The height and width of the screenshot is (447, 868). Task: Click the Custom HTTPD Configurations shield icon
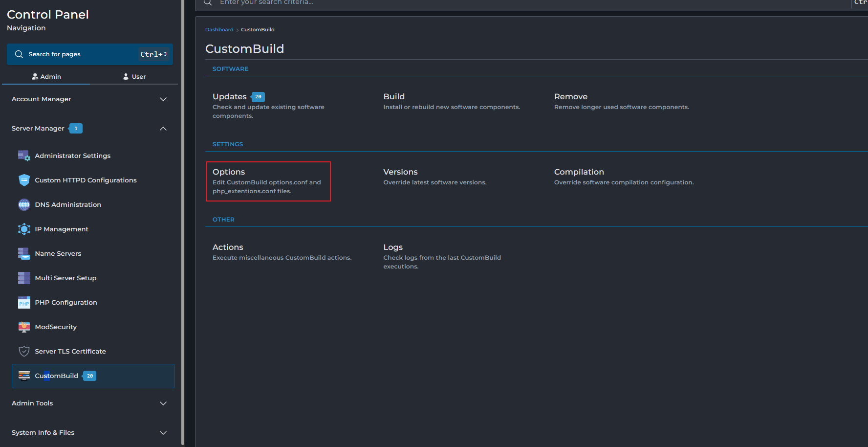click(24, 180)
